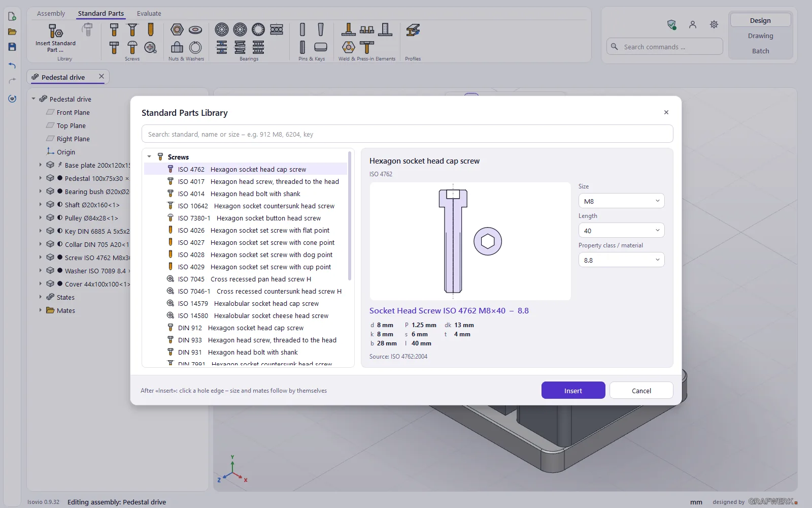The height and width of the screenshot is (508, 812).
Task: Choose the countersunk screw icon in Screws group
Action: [x=132, y=30]
